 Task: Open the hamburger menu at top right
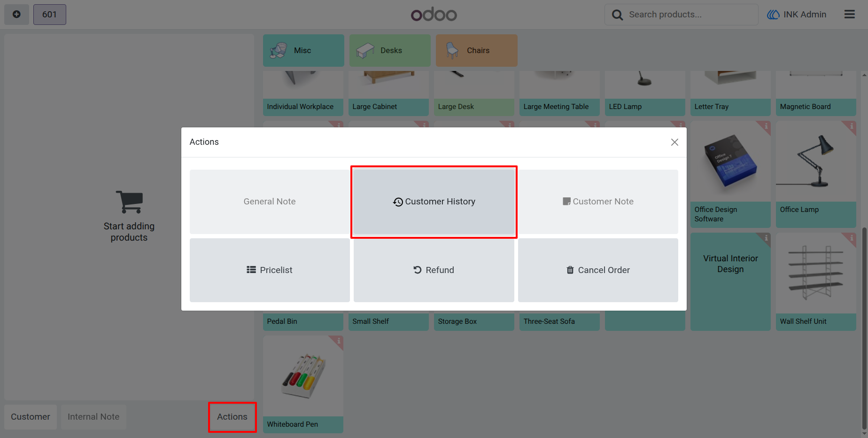pos(849,15)
